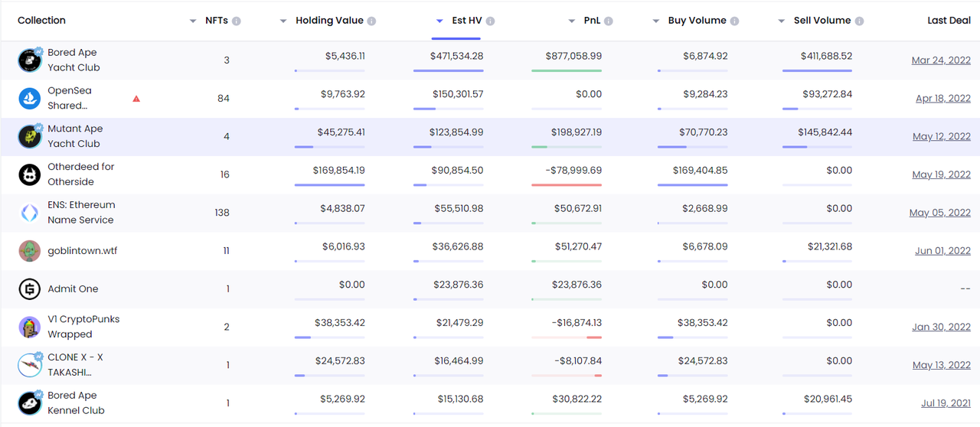The width and height of the screenshot is (980, 427).
Task: Click the CLONE X - X TAKASHI avatar
Action: [x=30, y=365]
